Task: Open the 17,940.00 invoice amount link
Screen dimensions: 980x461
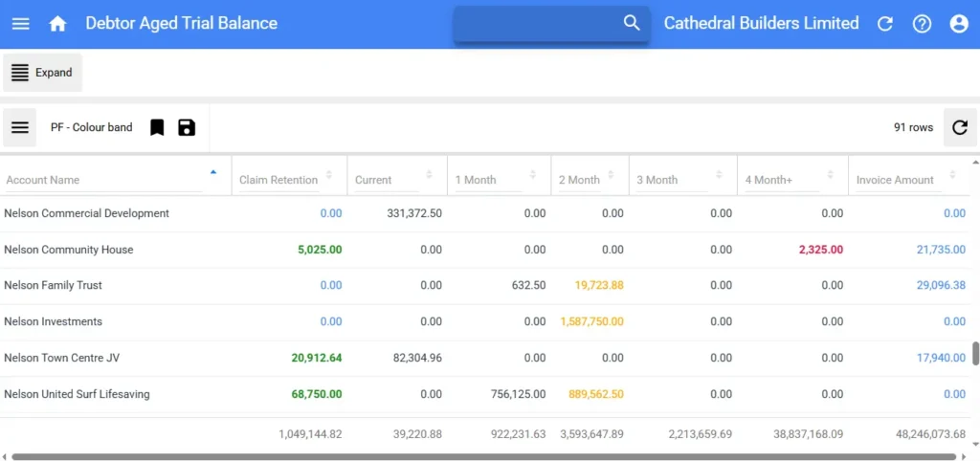Action: 942,358
